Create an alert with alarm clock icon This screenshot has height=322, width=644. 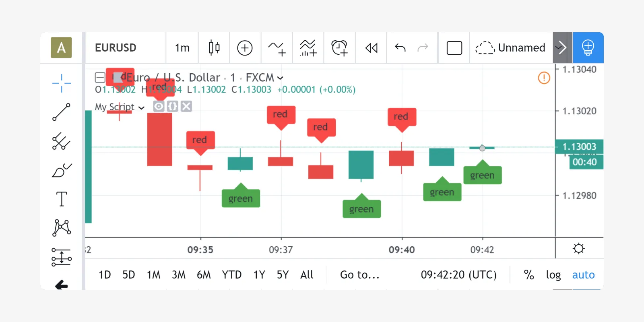[x=339, y=48]
